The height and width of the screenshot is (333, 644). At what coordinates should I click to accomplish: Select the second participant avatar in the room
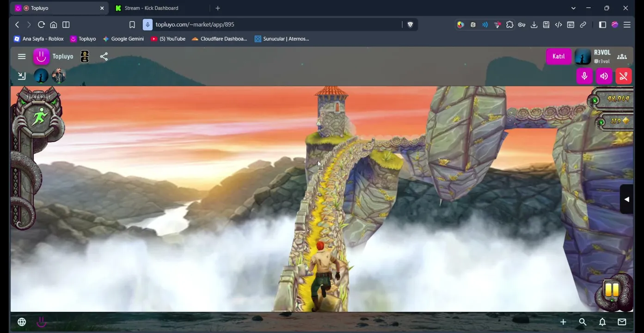pos(59,76)
